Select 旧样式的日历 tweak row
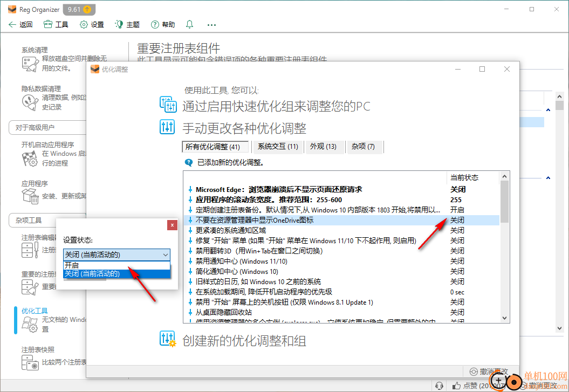 [x=341, y=282]
